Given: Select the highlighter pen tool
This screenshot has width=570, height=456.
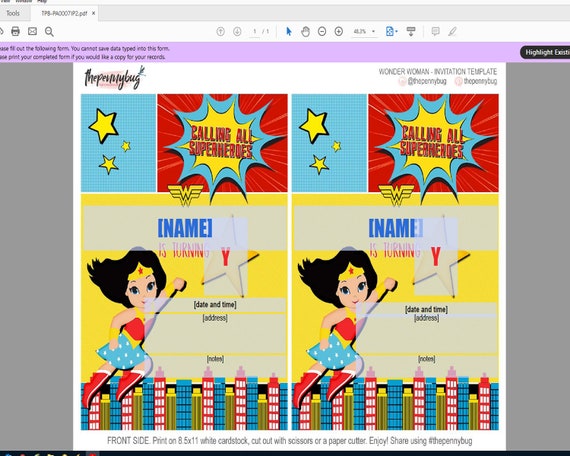Looking at the screenshot, I should 452,32.
